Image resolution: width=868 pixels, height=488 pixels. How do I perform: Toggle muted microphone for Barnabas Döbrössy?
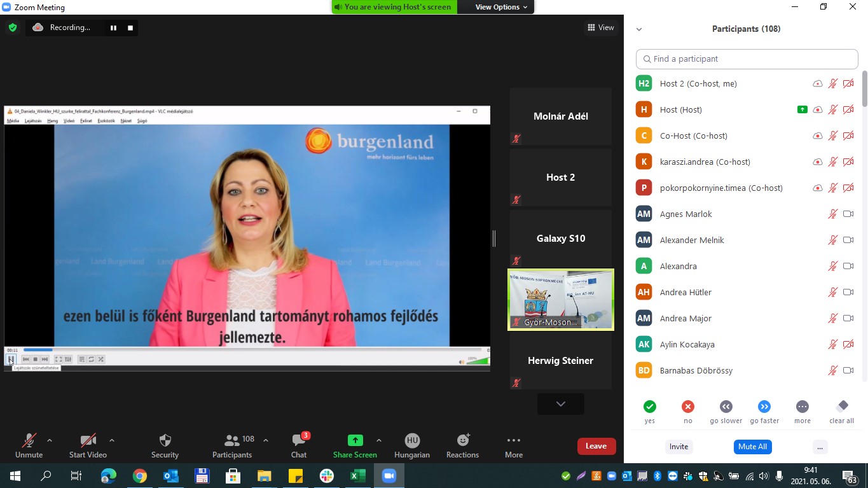(832, 370)
